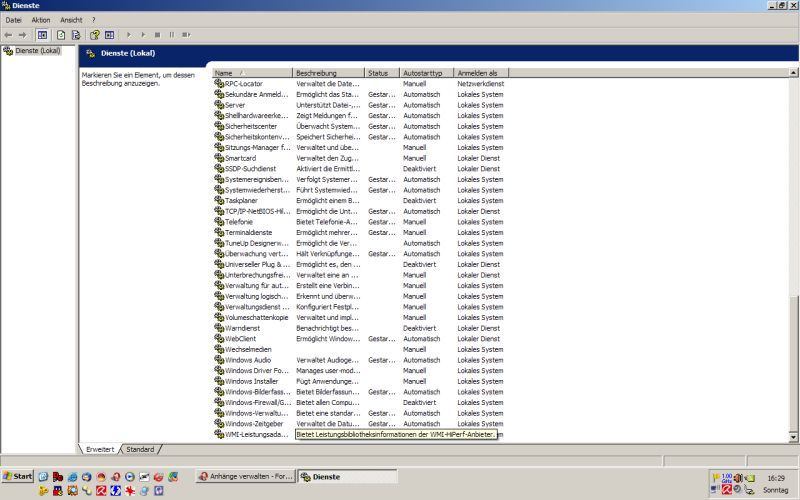Viewport: 800px width, 500px height.
Task: Click the Stop service toolbar icon
Action: [157, 35]
